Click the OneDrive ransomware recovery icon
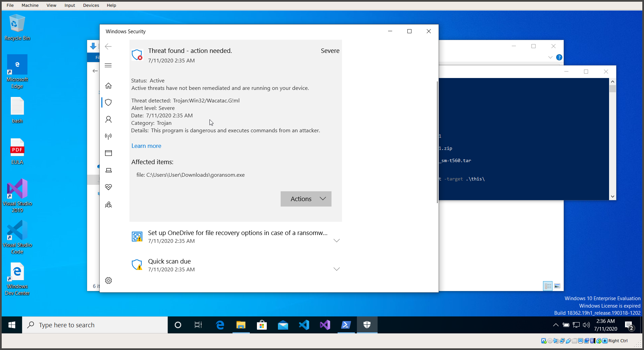This screenshot has height=350, width=644. 137,236
